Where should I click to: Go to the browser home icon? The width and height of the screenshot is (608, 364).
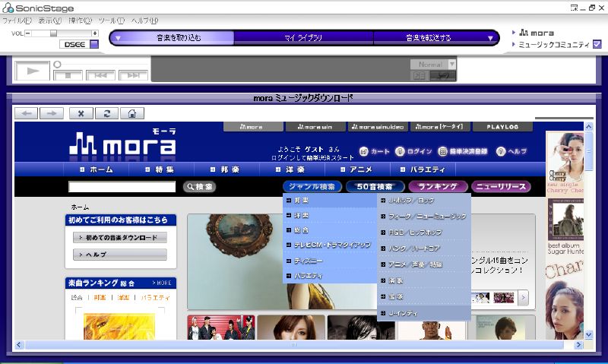(x=132, y=113)
